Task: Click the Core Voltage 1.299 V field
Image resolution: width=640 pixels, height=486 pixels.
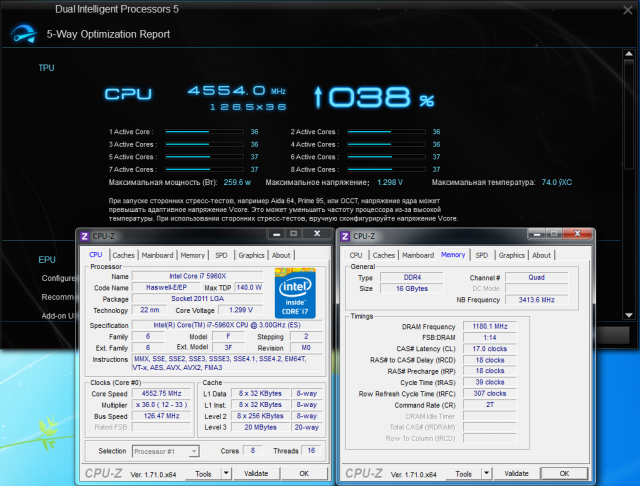Action: pyautogui.click(x=241, y=310)
